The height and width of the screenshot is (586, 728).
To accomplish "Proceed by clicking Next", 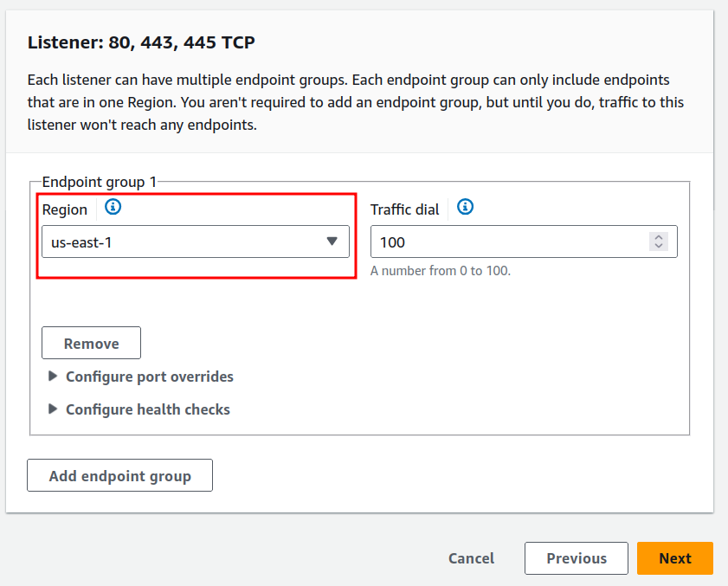I will pos(674,558).
